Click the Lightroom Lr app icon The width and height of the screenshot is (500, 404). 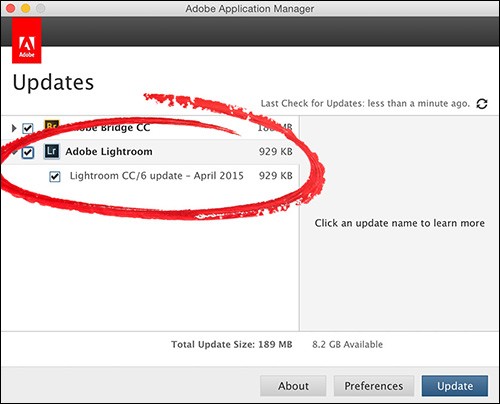pos(52,152)
